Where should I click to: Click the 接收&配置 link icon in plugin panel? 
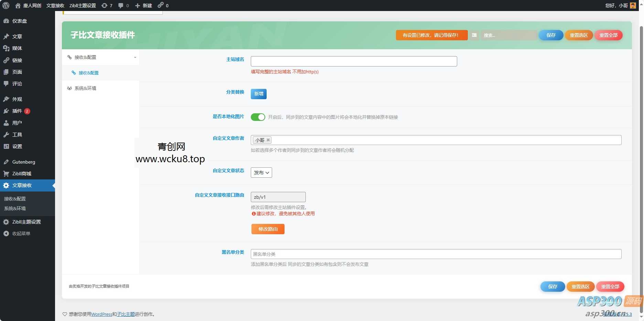click(x=73, y=73)
